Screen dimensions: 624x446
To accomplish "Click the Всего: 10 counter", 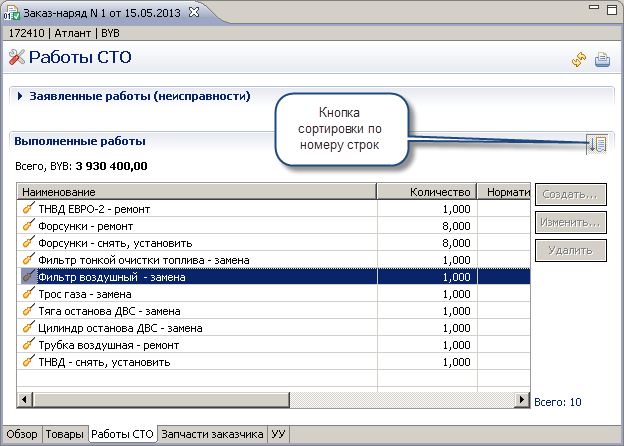I will click(558, 402).
